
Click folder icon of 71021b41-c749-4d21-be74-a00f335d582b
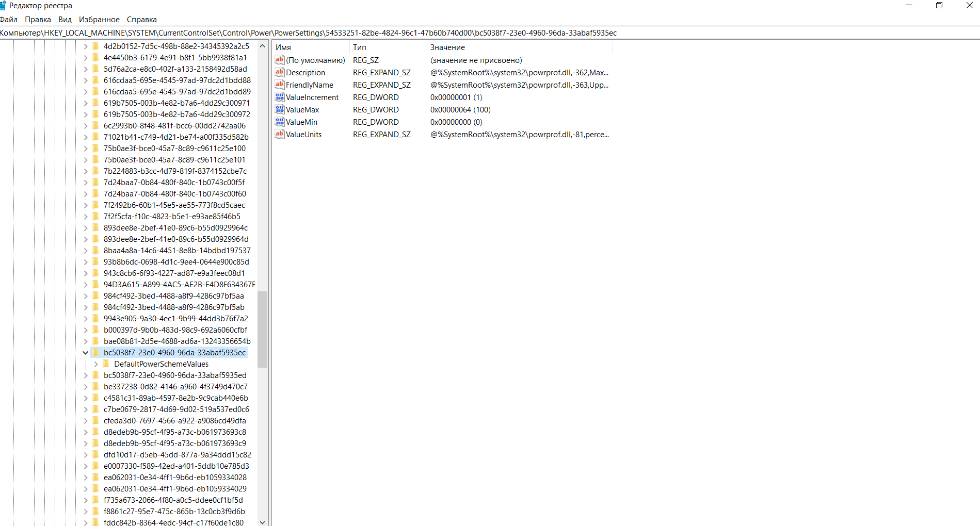coord(95,137)
